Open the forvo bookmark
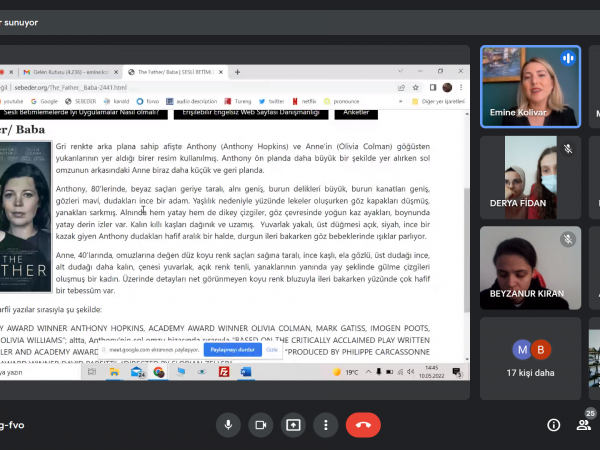600x450 pixels. [148, 101]
